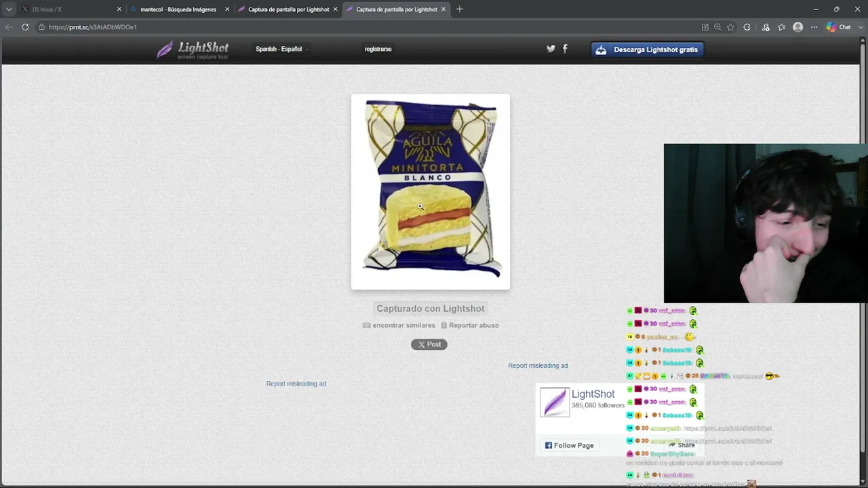Open the favorites list icon
868x488 pixels.
pyautogui.click(x=782, y=27)
